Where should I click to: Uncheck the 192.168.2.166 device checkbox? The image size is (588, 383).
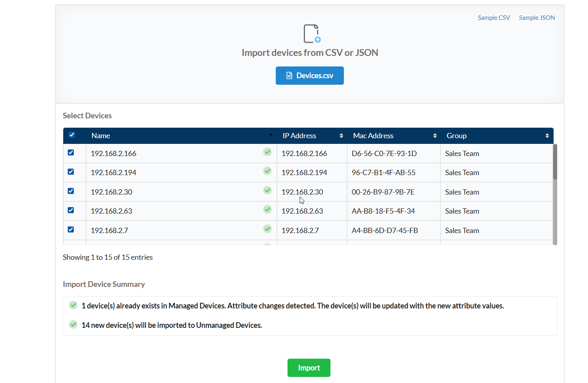click(71, 153)
